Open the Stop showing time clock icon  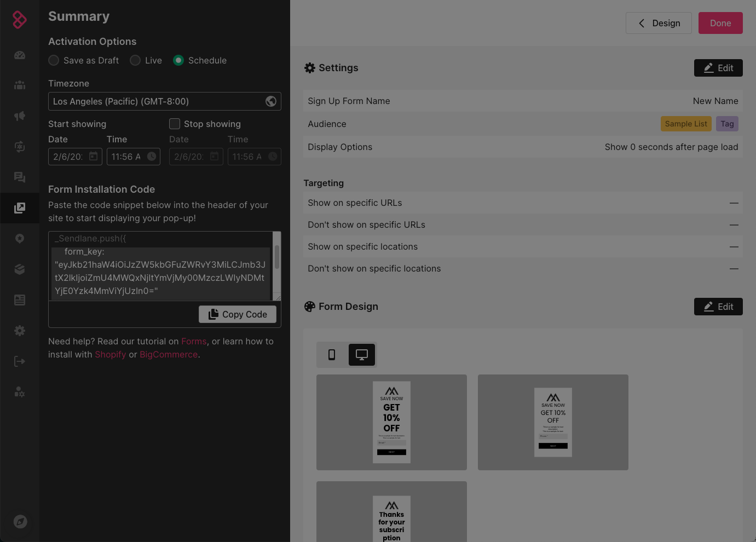(x=273, y=157)
